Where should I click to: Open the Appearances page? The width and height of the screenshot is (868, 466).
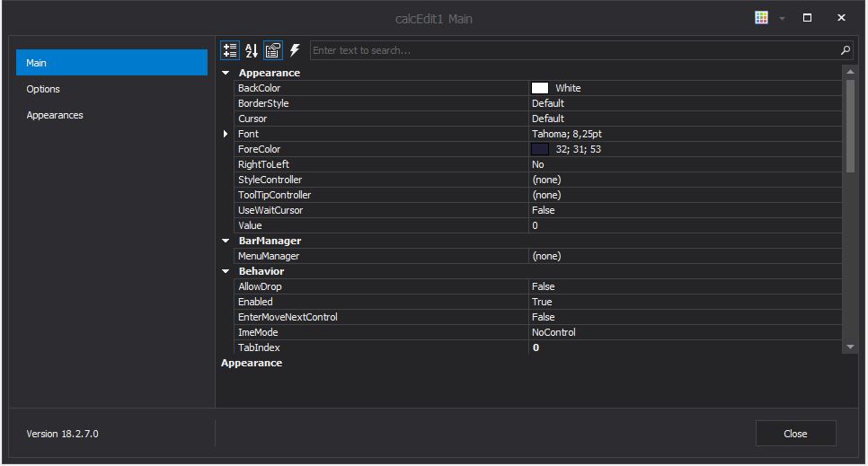[111, 115]
